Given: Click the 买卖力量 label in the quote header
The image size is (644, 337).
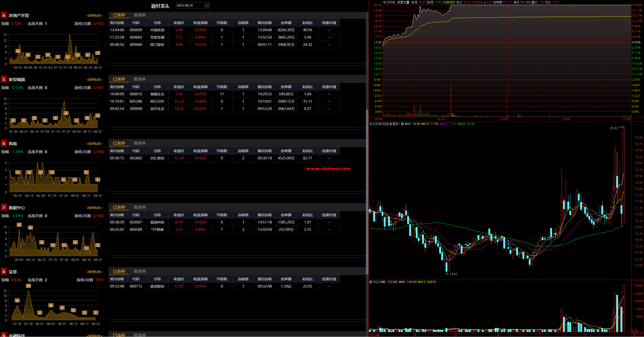Looking at the screenshot, I should pos(403,2).
